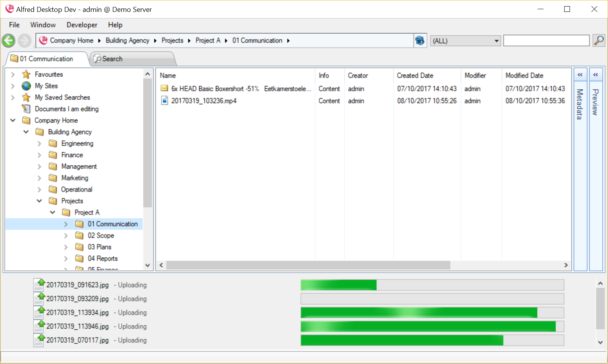Expand the Preview side panel
The image size is (608, 364).
(x=595, y=75)
